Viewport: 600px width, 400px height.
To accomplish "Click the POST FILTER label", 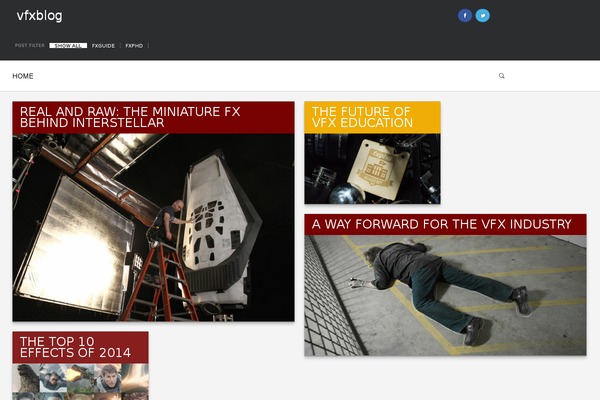I will coord(30,46).
